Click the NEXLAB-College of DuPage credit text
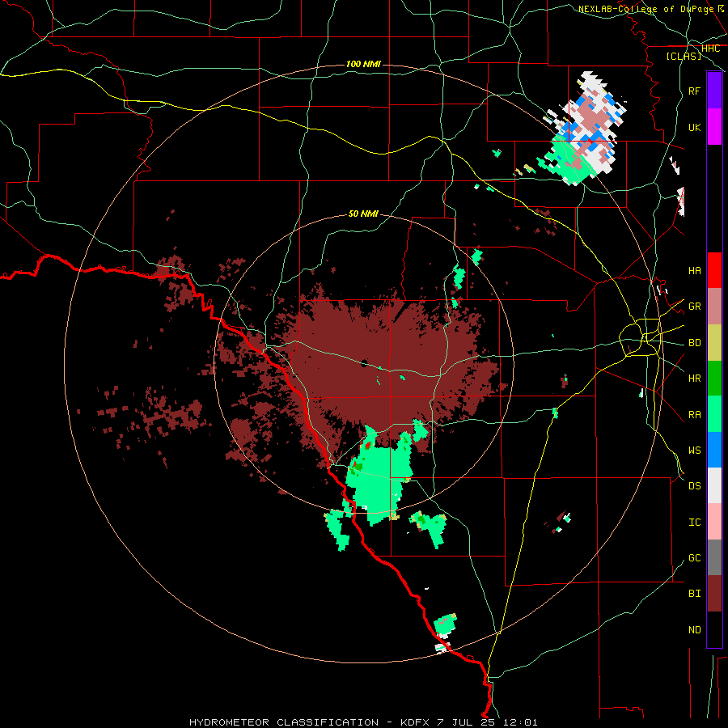 pos(645,9)
